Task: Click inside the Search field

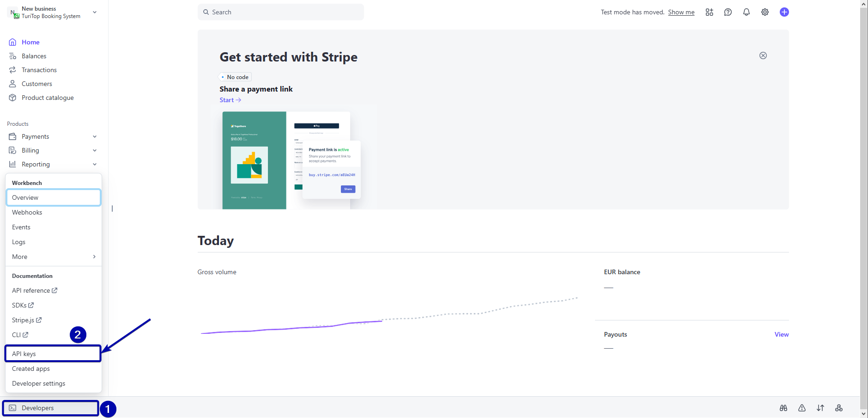Action: point(280,12)
